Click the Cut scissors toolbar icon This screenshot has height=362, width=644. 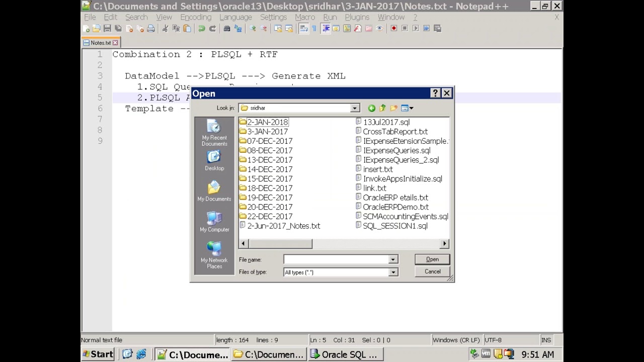pyautogui.click(x=165, y=29)
